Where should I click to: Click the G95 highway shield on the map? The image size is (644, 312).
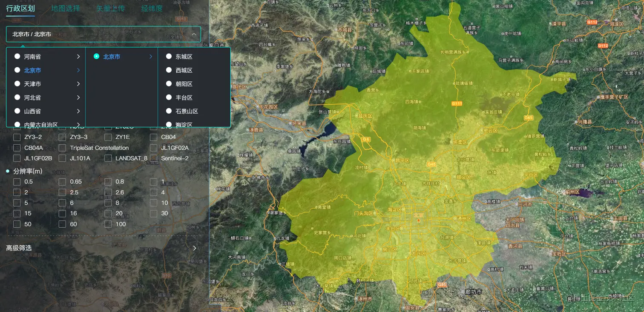pyautogui.click(x=442, y=285)
